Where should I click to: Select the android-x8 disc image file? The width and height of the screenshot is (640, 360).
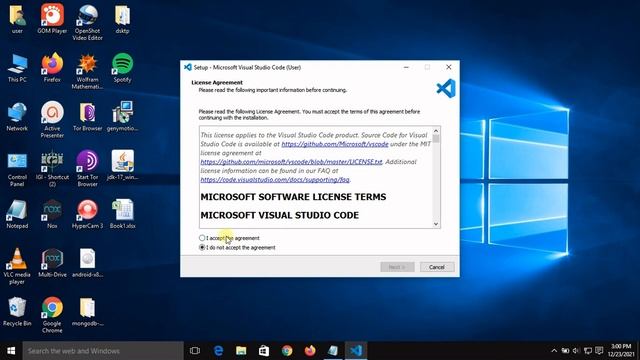(87, 263)
